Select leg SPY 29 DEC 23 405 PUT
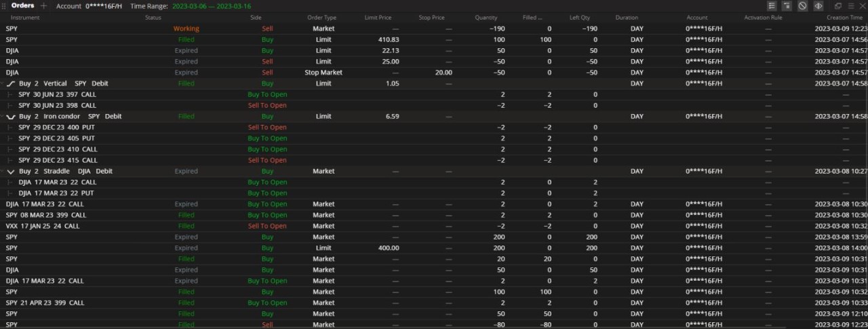868x329 pixels. tap(56, 138)
